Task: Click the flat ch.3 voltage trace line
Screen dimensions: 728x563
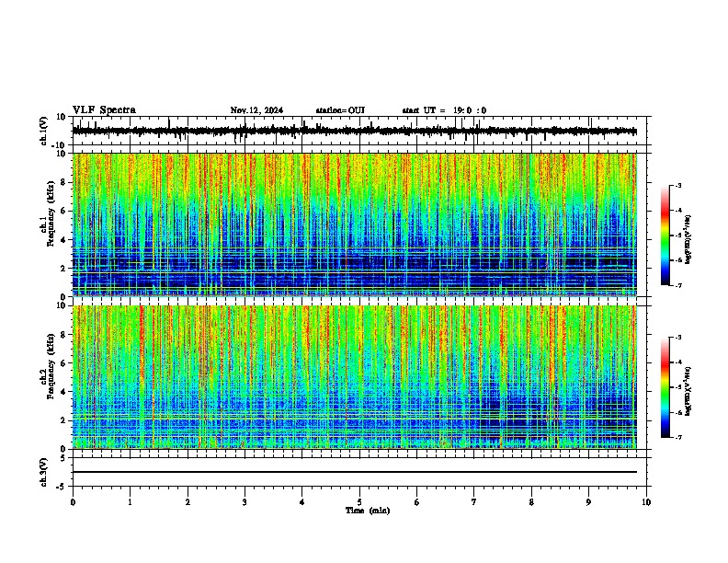Action: click(x=355, y=472)
